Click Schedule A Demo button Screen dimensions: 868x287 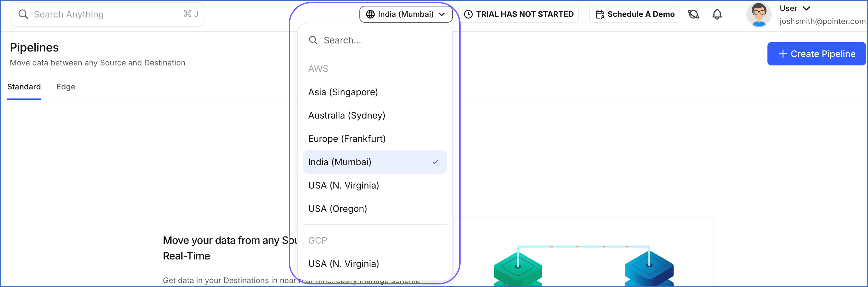pyautogui.click(x=635, y=14)
